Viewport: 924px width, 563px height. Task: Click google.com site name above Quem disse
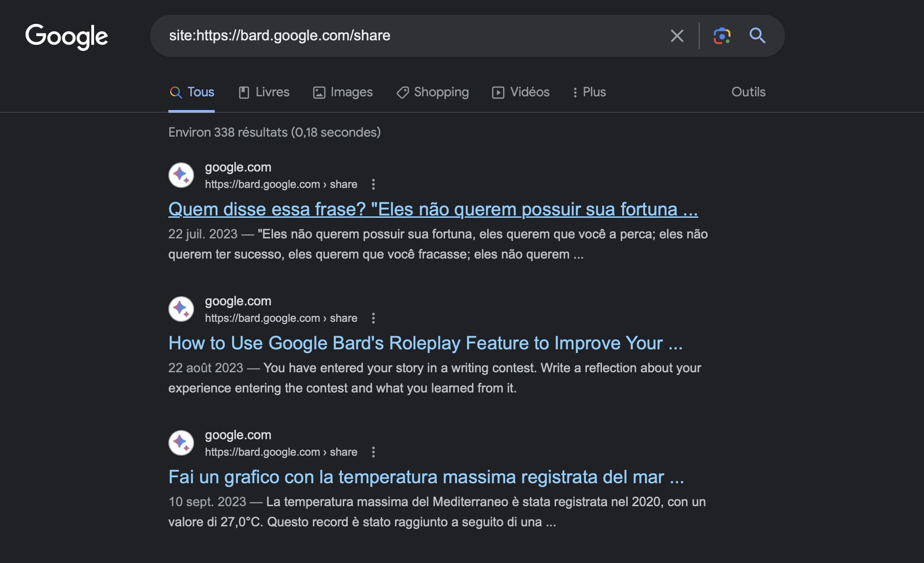point(238,167)
